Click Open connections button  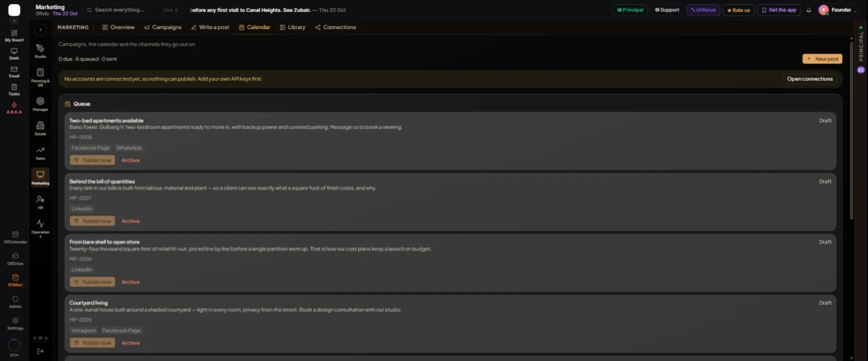coord(810,79)
